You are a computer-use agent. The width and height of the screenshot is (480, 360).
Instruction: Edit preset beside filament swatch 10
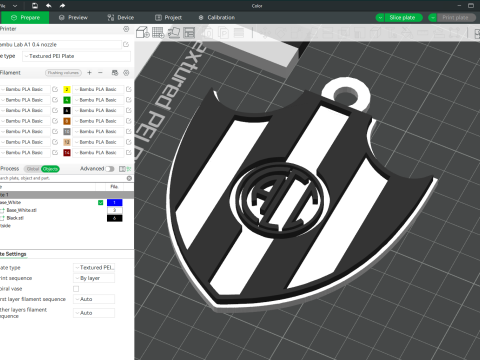pos(55,132)
